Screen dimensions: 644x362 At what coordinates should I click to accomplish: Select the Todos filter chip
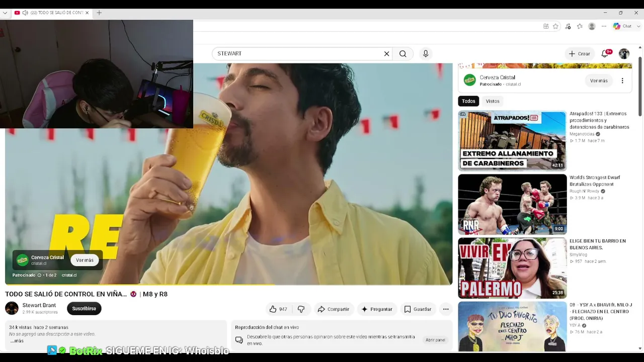pos(468,101)
